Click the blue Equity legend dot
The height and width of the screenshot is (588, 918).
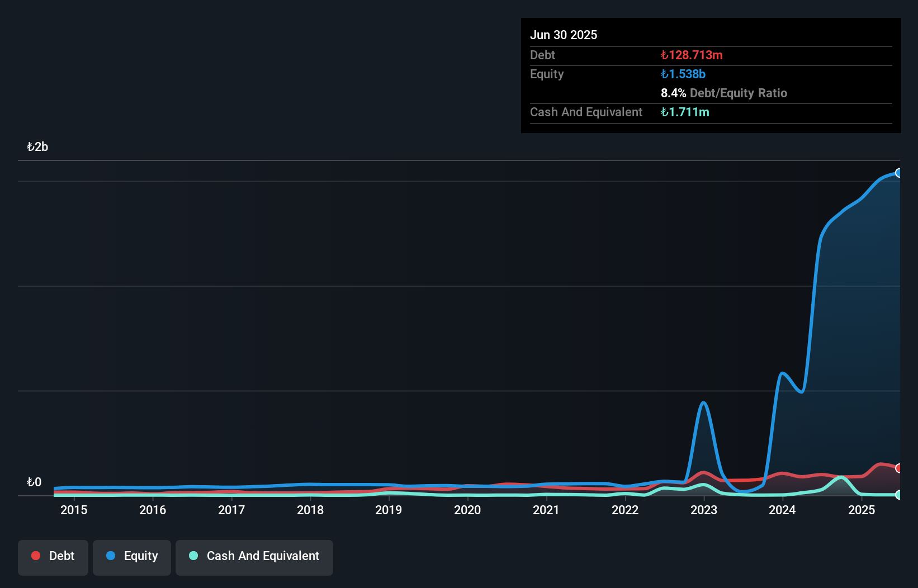[x=111, y=556]
